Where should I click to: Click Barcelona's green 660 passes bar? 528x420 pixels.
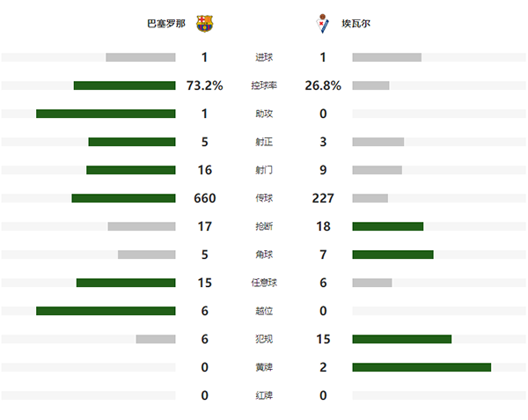coord(123,198)
